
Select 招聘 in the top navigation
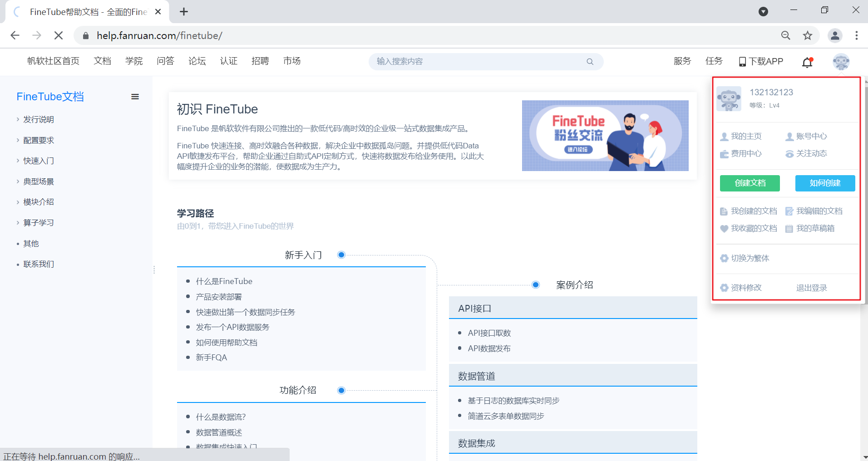coord(260,61)
